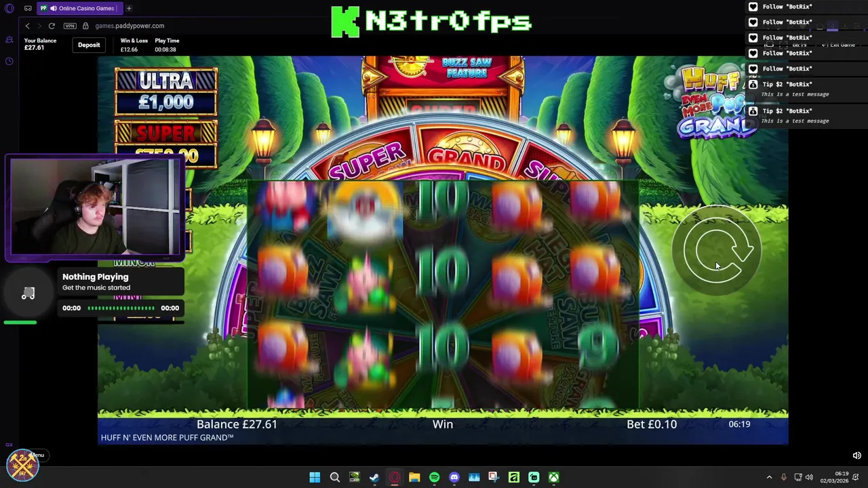This screenshot has height=488, width=868.
Task: Open the Photos app taskbar icon
Action: (x=474, y=478)
